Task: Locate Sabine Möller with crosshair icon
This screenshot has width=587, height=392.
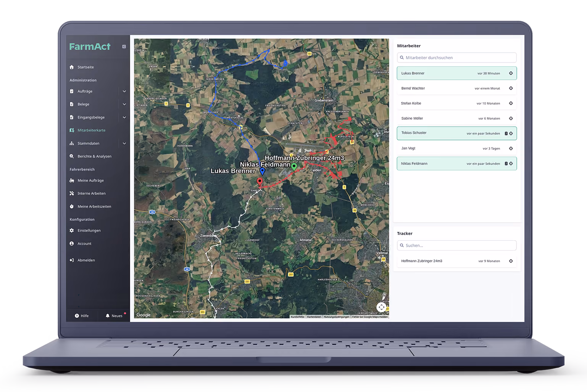Action: [x=511, y=119]
